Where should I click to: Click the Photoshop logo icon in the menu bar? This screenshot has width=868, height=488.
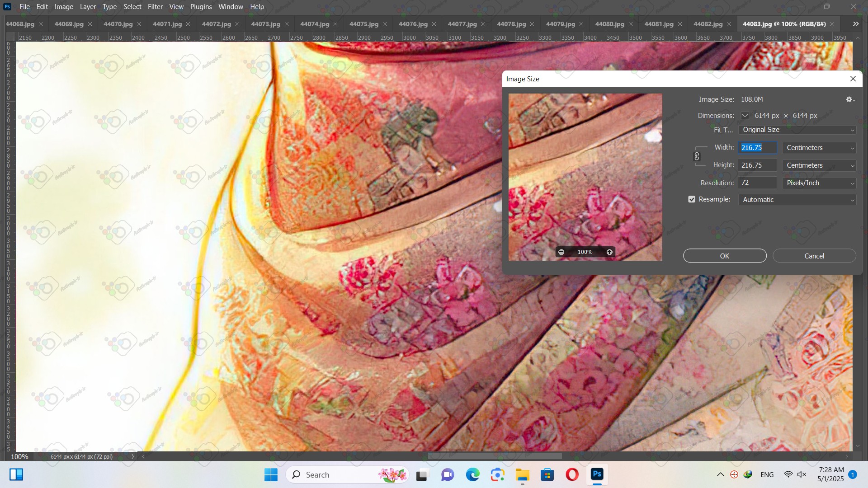click(7, 7)
